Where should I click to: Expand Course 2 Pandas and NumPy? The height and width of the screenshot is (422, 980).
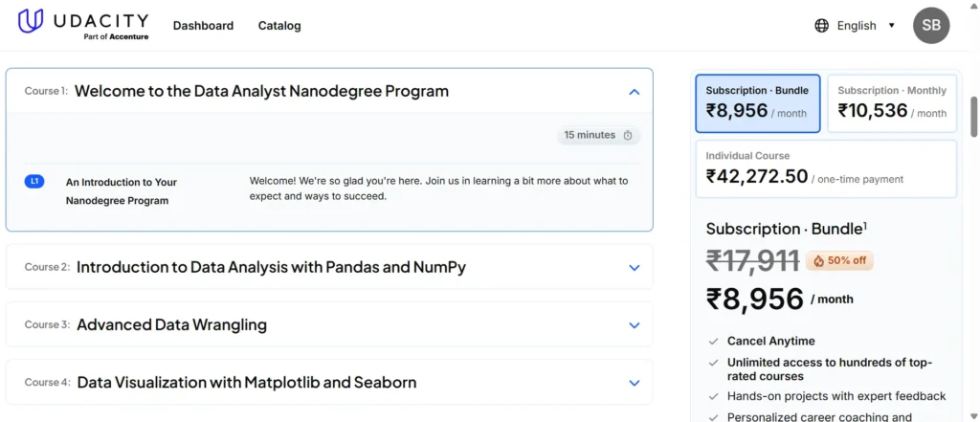[634, 268]
